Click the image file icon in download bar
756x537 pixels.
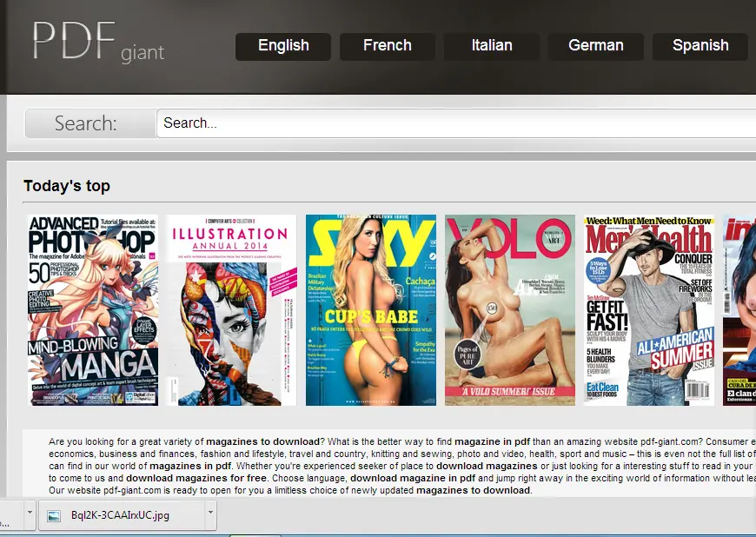click(54, 516)
